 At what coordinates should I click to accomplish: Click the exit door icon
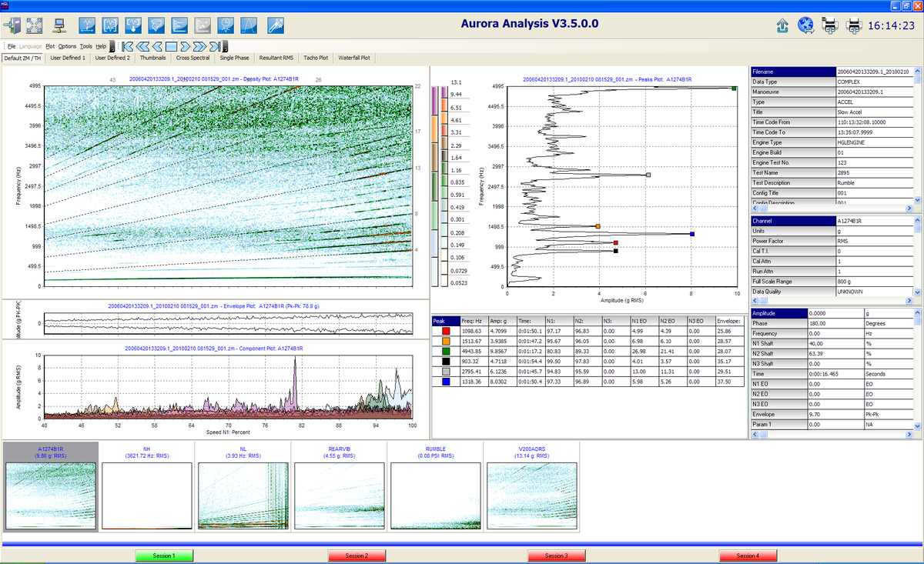[13, 25]
